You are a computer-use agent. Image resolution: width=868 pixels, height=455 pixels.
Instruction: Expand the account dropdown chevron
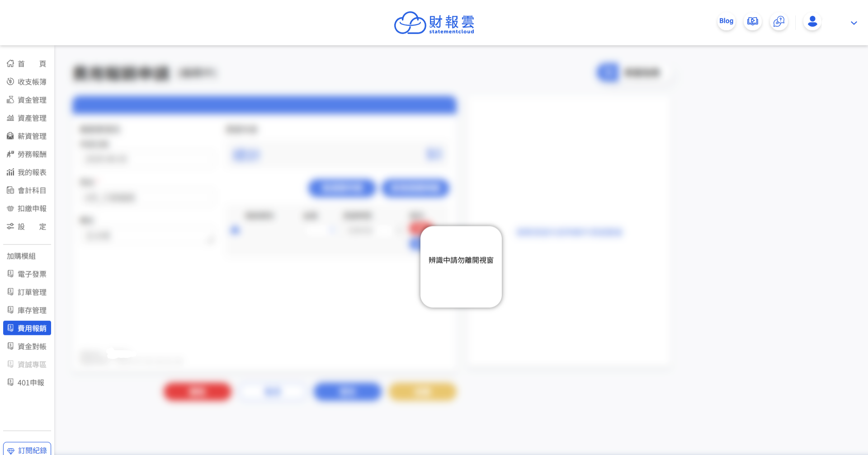click(854, 23)
